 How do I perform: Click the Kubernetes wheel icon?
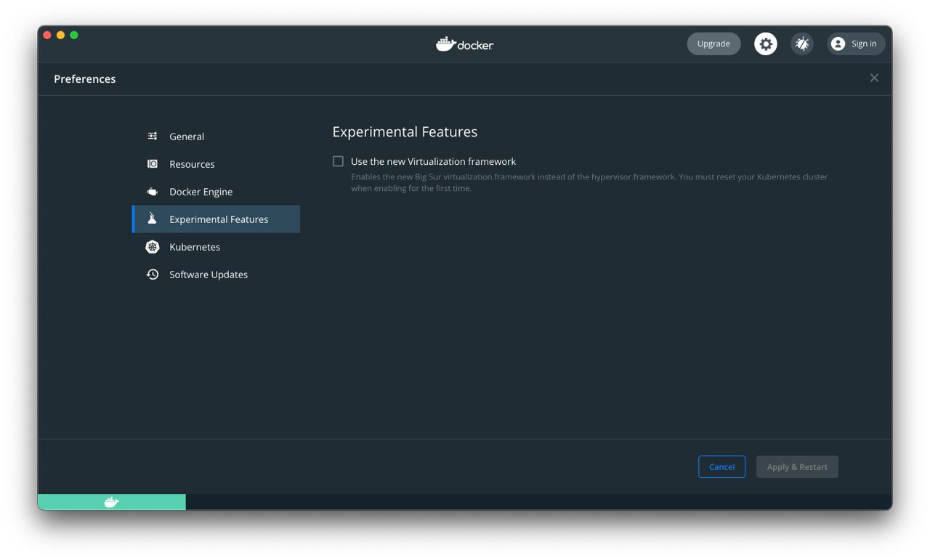point(153,247)
